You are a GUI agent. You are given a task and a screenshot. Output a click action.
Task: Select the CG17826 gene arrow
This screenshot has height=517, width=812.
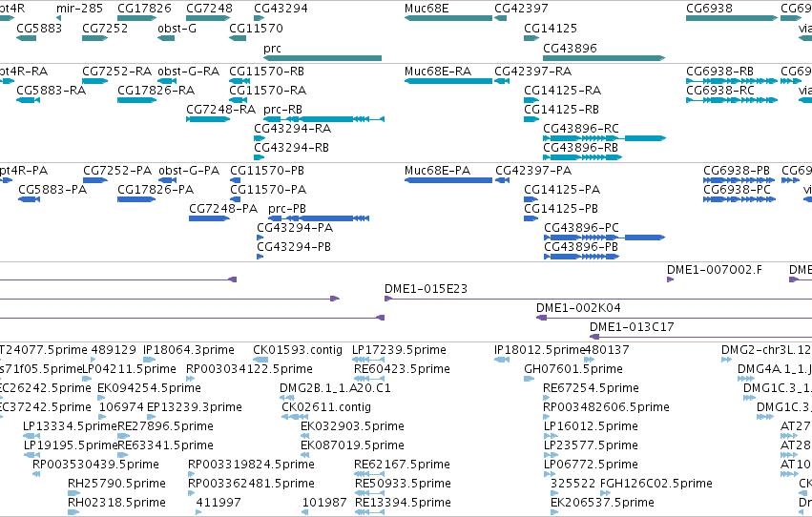[x=137, y=18]
